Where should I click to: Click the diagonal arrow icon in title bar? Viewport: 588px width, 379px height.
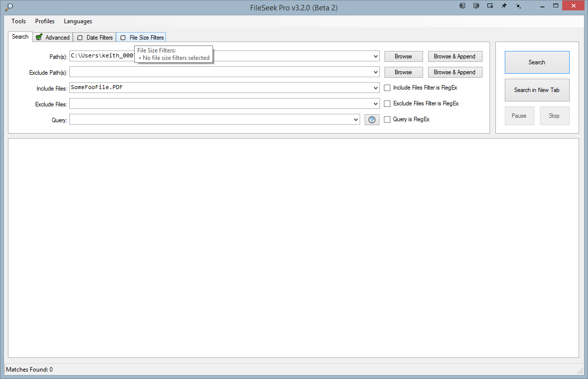click(518, 6)
